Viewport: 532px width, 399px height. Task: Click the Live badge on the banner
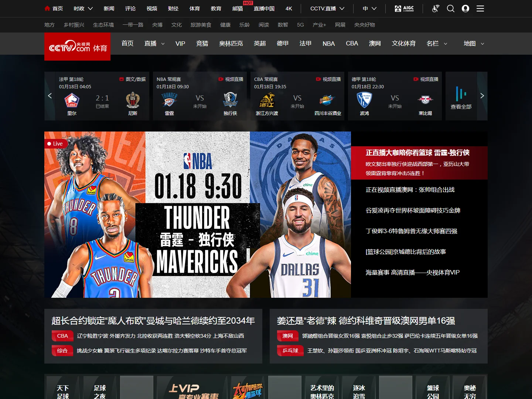click(x=55, y=144)
